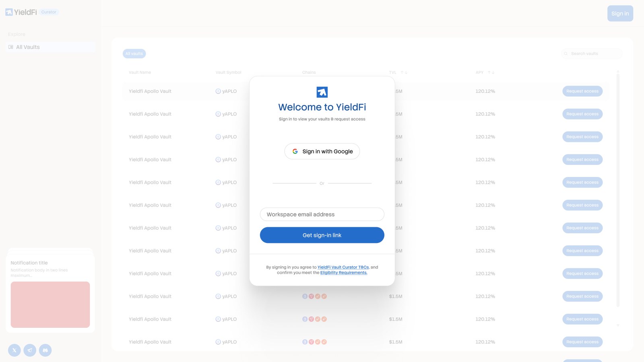Sign in with Google

click(322, 151)
